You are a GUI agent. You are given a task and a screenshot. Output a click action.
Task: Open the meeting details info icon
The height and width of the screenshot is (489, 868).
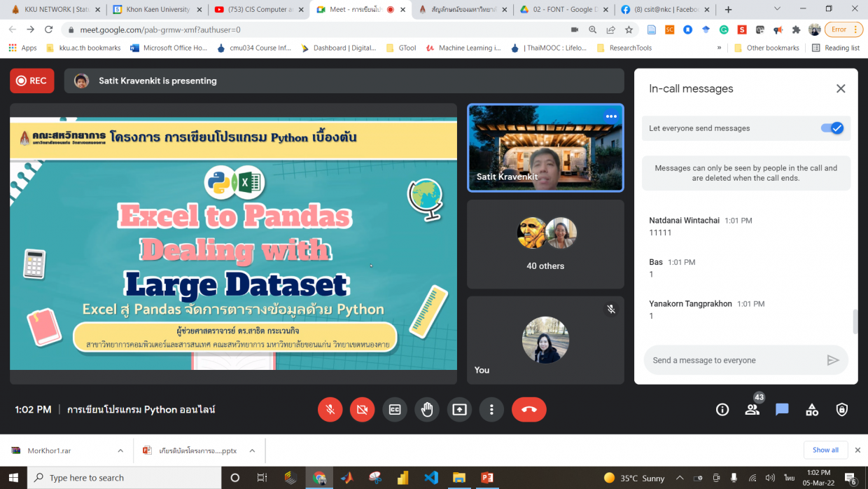(x=722, y=410)
